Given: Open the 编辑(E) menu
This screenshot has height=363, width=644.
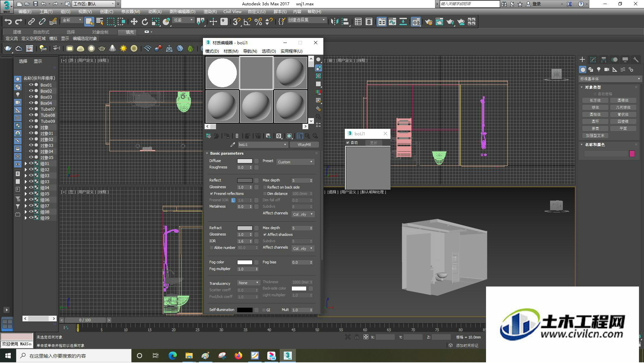Looking at the screenshot, I should (25, 11).
